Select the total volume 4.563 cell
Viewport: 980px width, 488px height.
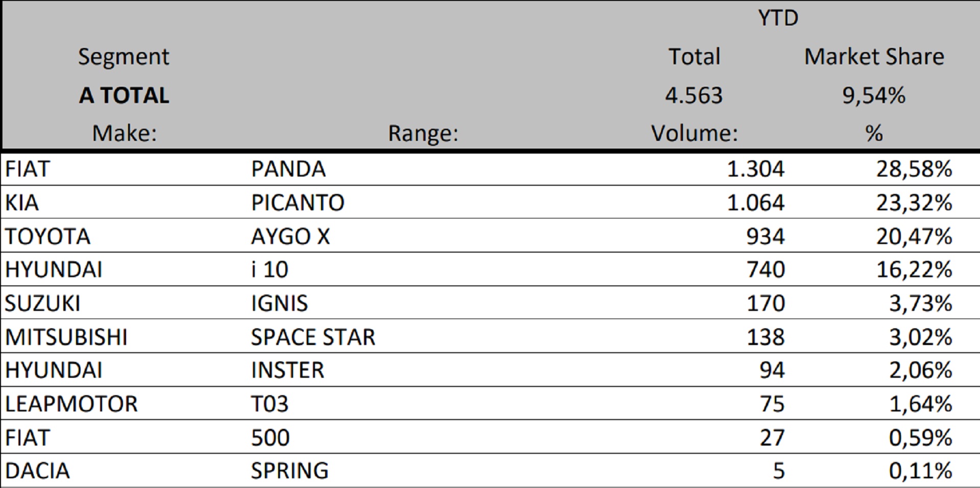pos(694,95)
